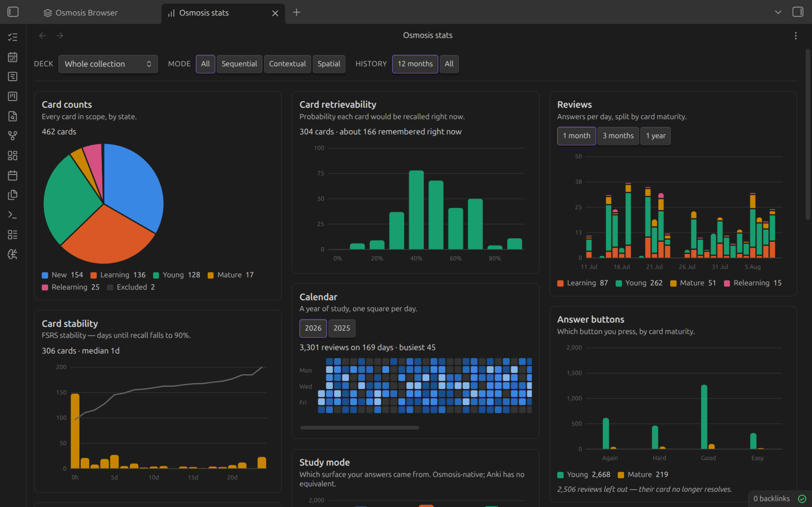
Task: Open the brain circuit icon in ribbon
Action: pyautogui.click(x=13, y=255)
